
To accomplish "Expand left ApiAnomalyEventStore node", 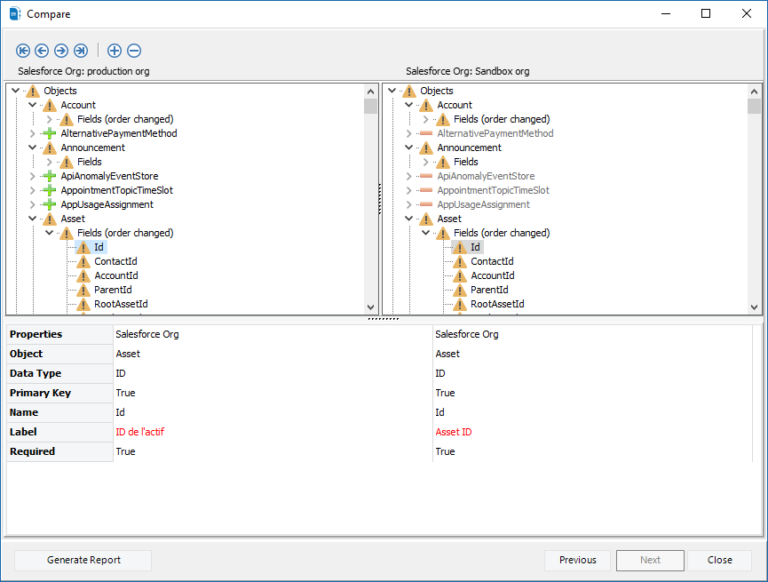I will 32,176.
